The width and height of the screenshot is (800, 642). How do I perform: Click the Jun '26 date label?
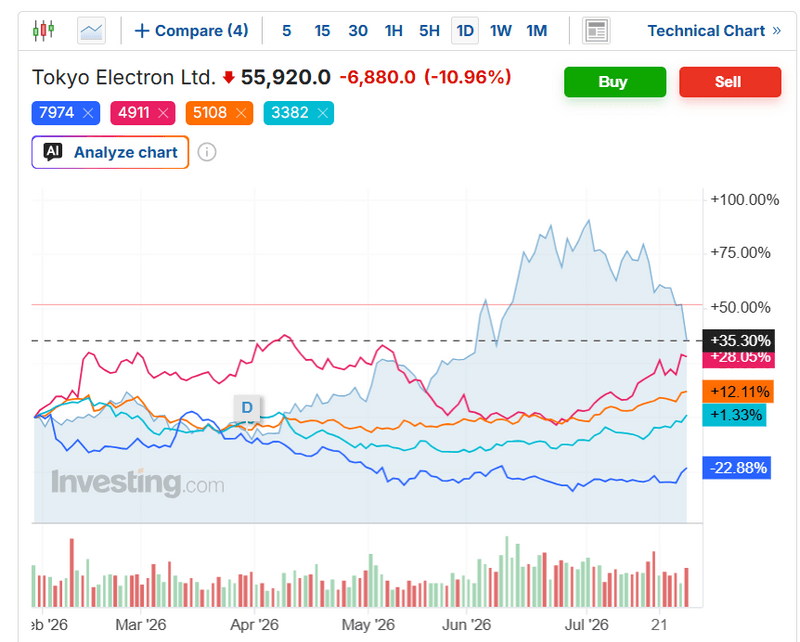[x=466, y=625]
